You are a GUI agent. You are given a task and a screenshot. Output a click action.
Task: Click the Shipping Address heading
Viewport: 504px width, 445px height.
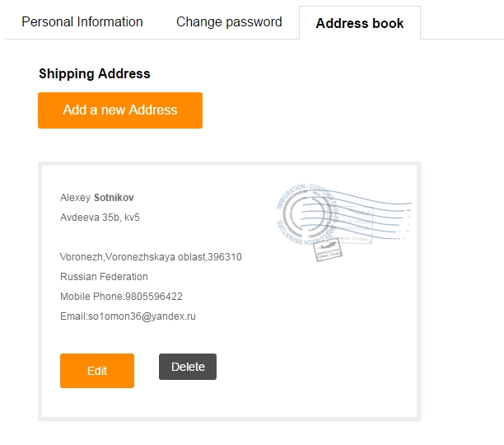(95, 73)
